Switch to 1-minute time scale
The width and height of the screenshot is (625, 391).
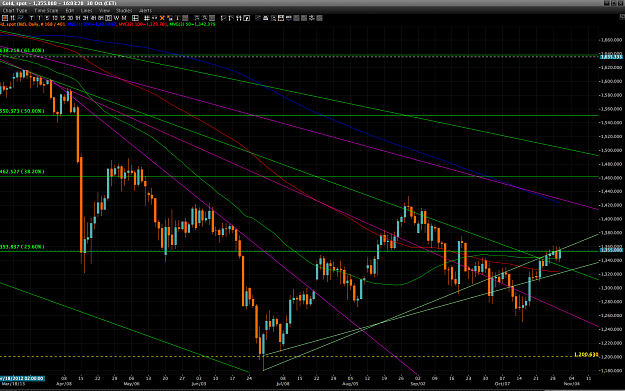click(x=39, y=18)
